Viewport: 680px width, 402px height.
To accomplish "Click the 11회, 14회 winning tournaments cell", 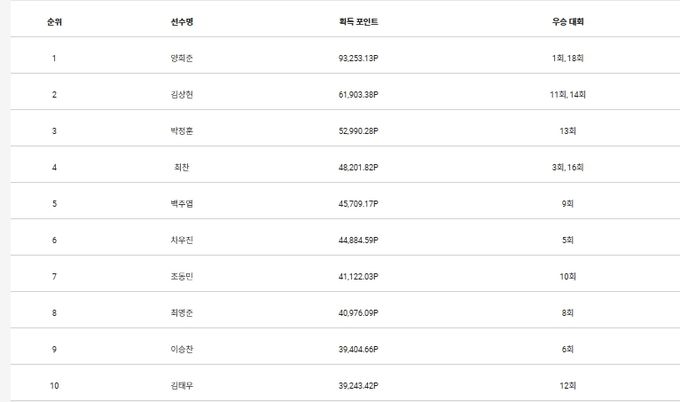I will [x=567, y=94].
